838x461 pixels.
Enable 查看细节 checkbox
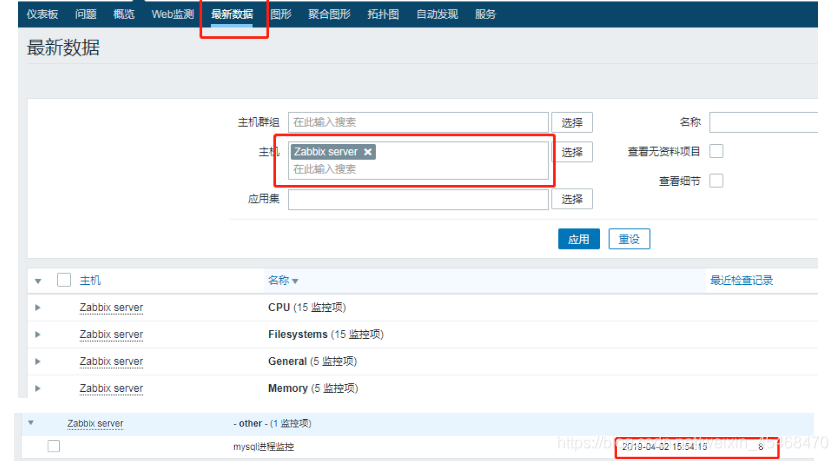[716, 181]
